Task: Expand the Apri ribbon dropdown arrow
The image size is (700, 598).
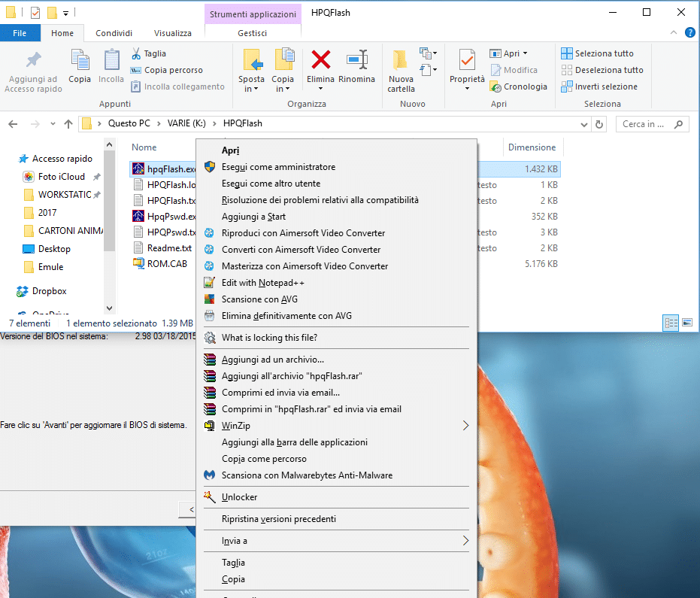Action: [x=525, y=53]
